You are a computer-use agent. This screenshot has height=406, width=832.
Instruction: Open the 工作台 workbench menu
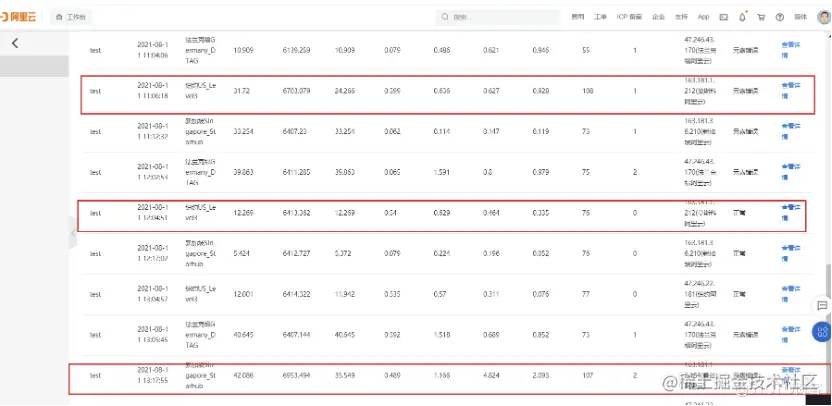point(72,17)
